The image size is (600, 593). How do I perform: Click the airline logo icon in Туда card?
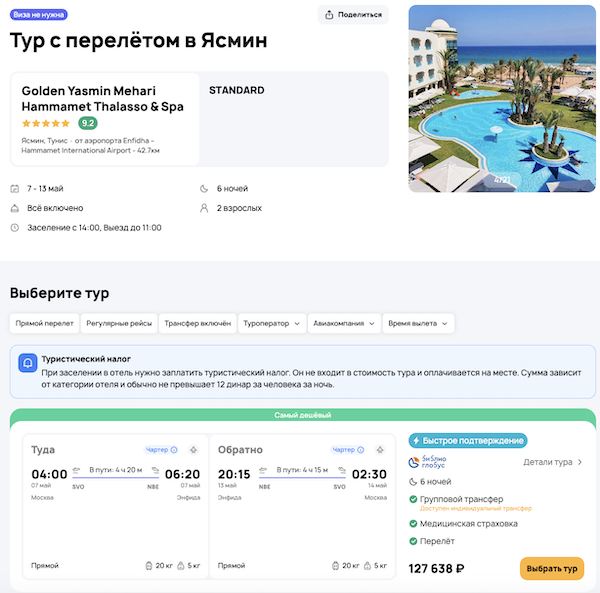pos(193,450)
